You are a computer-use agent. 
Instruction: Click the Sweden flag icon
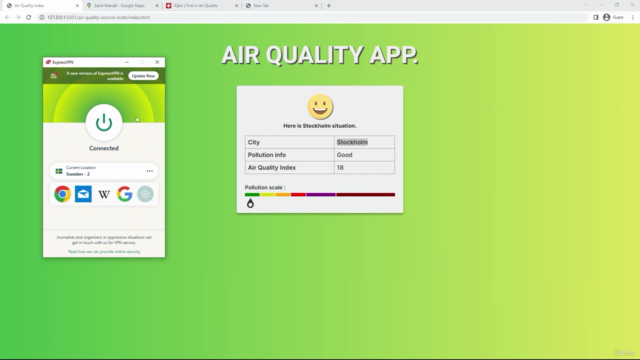tap(59, 171)
